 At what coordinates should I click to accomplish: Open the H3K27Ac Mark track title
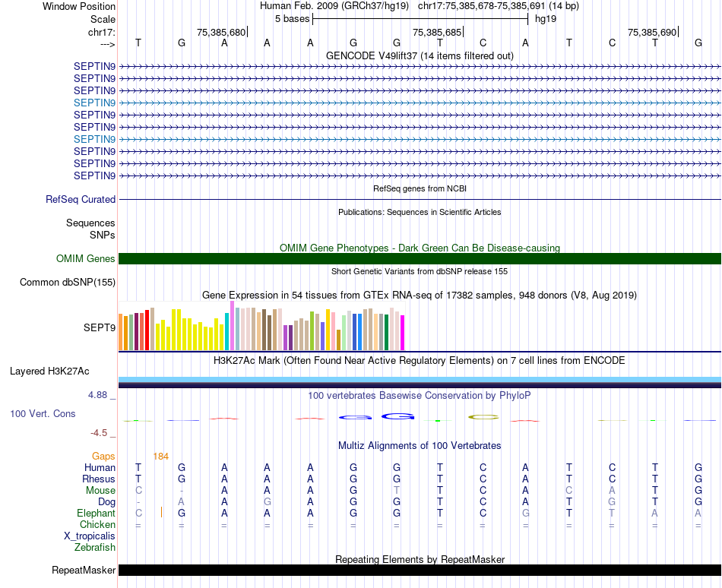[x=420, y=360]
